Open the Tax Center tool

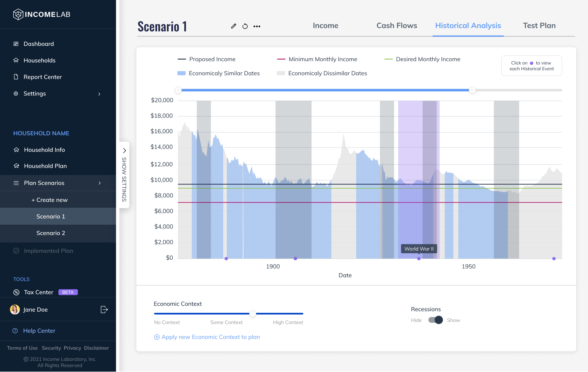(38, 292)
